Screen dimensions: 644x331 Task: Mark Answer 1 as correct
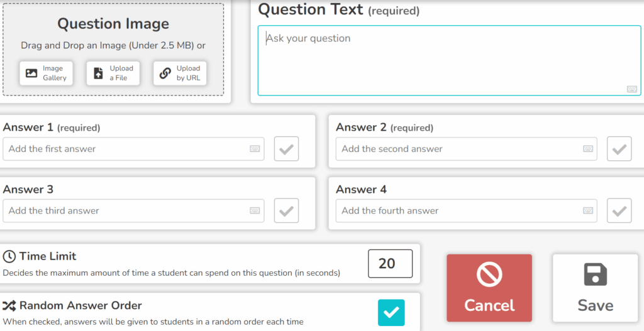coord(286,149)
